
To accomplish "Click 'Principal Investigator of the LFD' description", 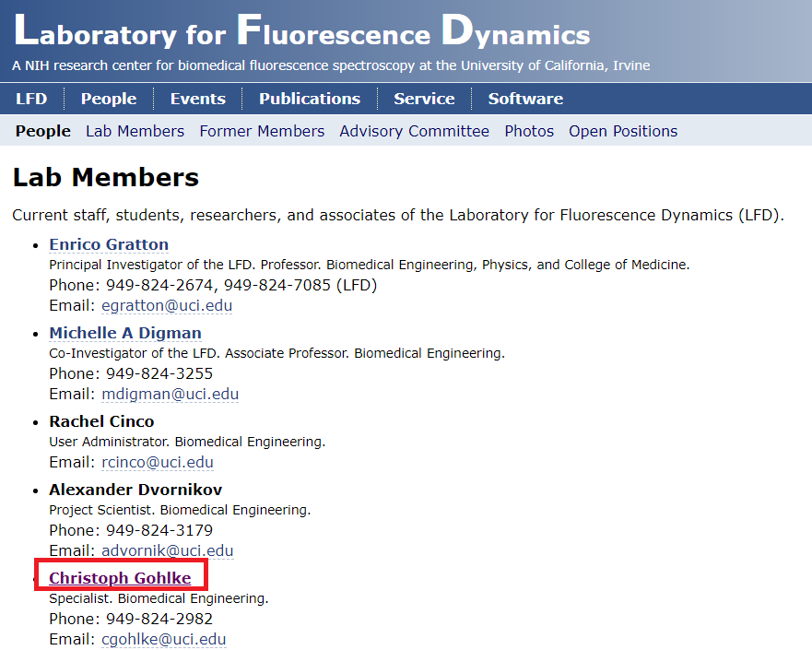I will (370, 265).
